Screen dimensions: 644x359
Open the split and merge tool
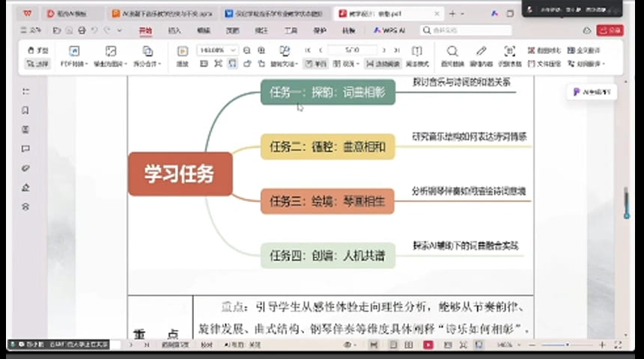147,56
